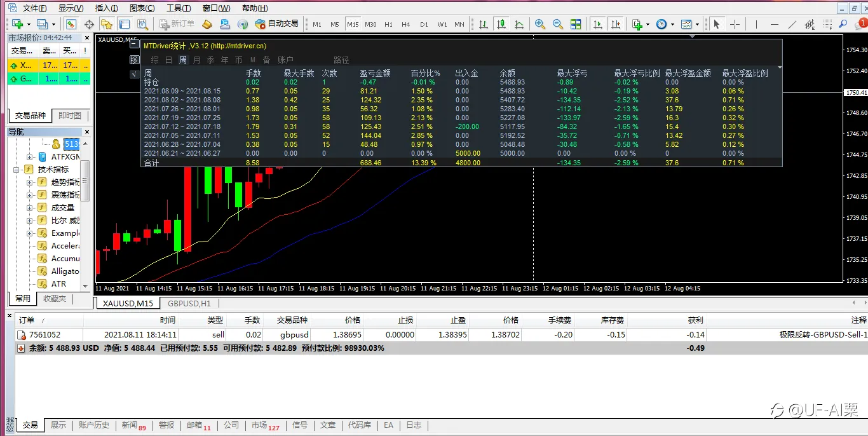
Task: Open the periods clock dropdown arrow
Action: [x=672, y=24]
